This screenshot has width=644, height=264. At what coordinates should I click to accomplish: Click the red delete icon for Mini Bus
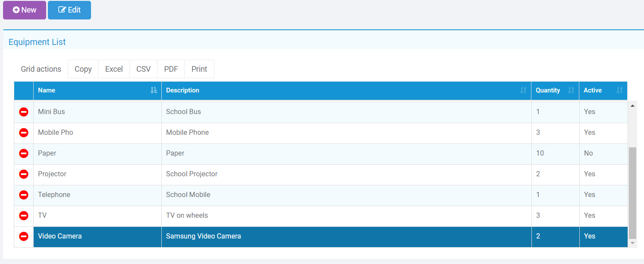coord(24,112)
